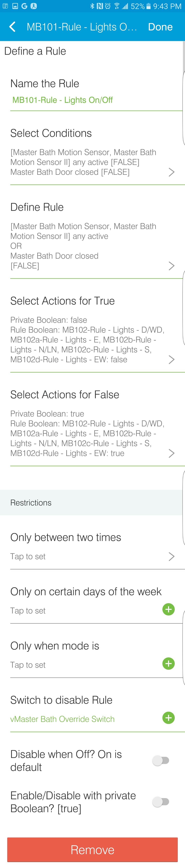Tap the back arrow in header
Screen dimensions: 185x868
(13, 27)
